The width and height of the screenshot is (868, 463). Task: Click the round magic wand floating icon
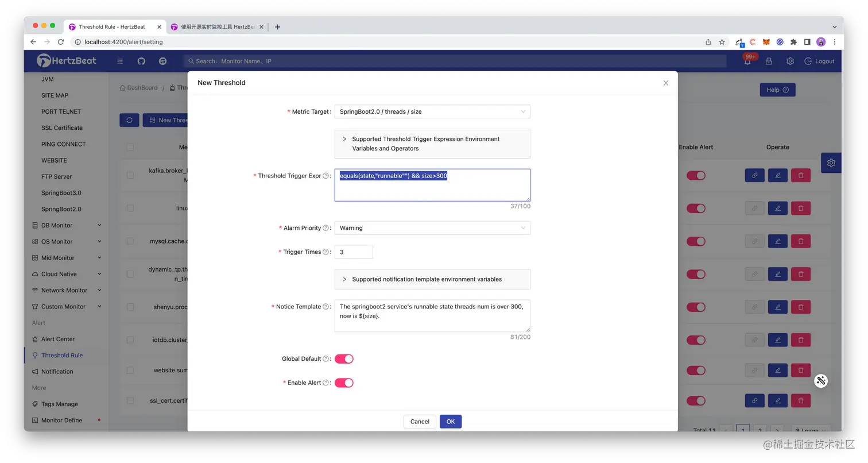tap(821, 380)
